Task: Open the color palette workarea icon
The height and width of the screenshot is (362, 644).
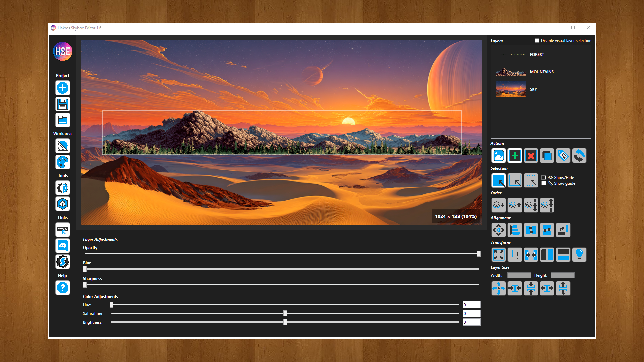Action: 63,162
